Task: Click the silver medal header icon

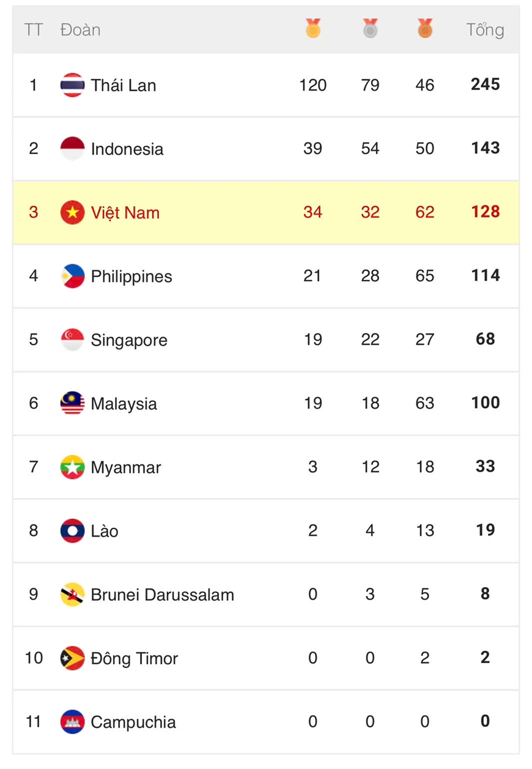Action: 370,28
